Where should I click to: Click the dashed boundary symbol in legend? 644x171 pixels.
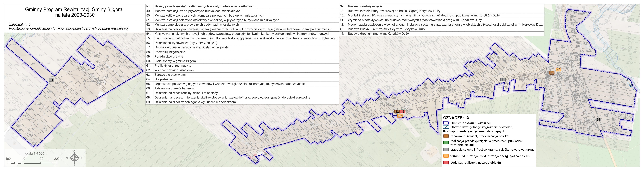click(x=446, y=123)
